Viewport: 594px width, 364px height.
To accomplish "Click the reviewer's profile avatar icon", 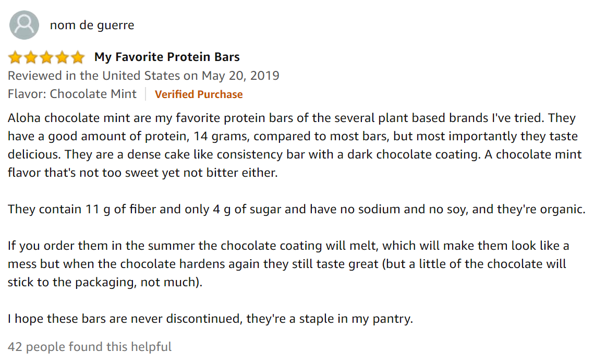I will pos(24,25).
